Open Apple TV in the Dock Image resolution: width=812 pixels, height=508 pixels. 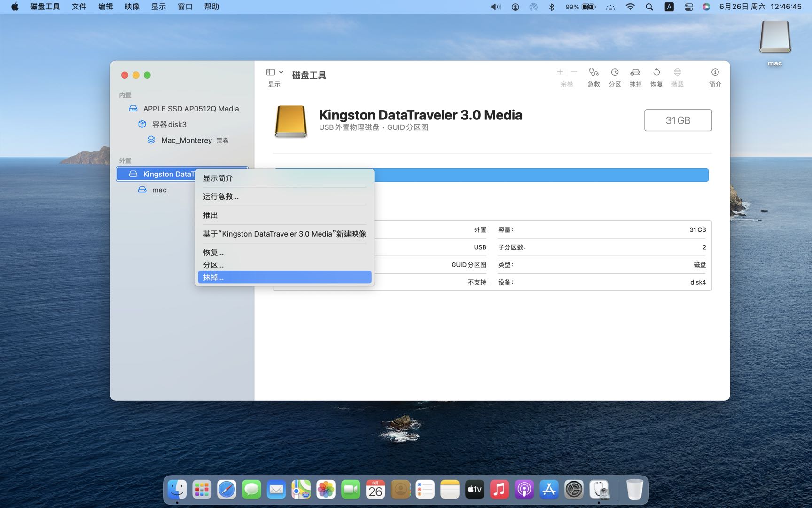click(475, 490)
